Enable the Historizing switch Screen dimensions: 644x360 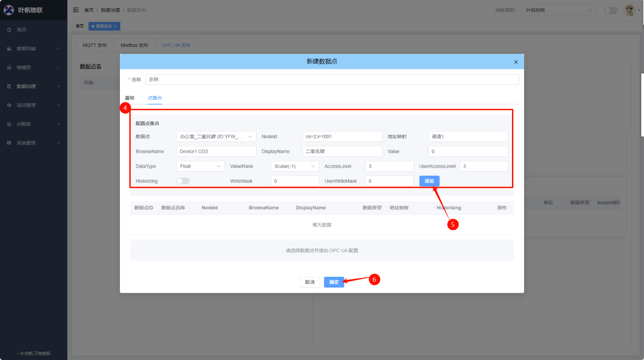(183, 181)
